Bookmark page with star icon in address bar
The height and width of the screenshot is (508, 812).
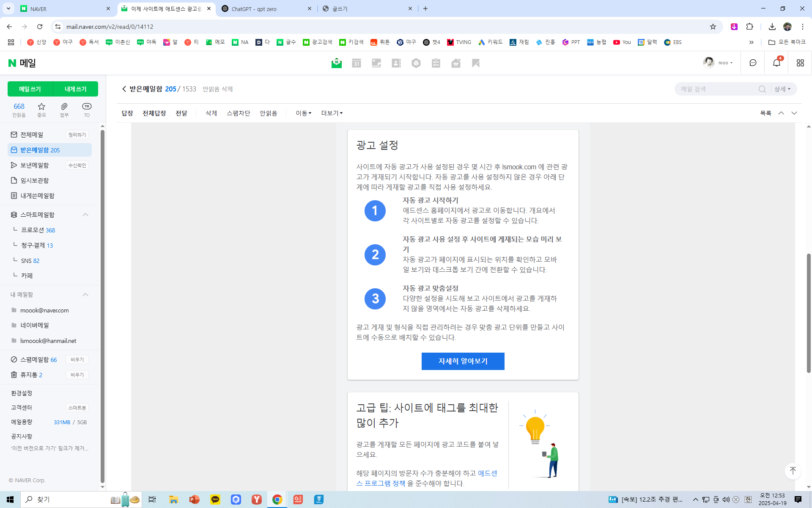tap(713, 27)
